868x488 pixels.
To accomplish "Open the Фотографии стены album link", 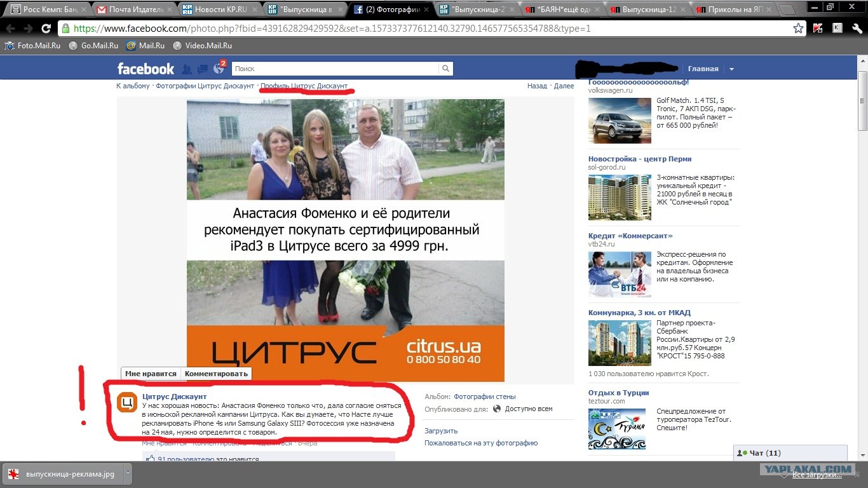I will point(485,396).
